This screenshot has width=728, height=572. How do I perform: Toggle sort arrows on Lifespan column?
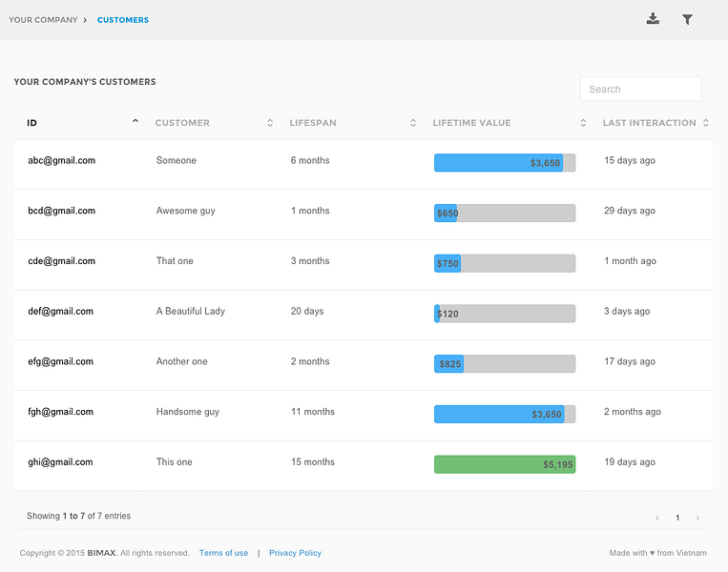pyautogui.click(x=413, y=123)
